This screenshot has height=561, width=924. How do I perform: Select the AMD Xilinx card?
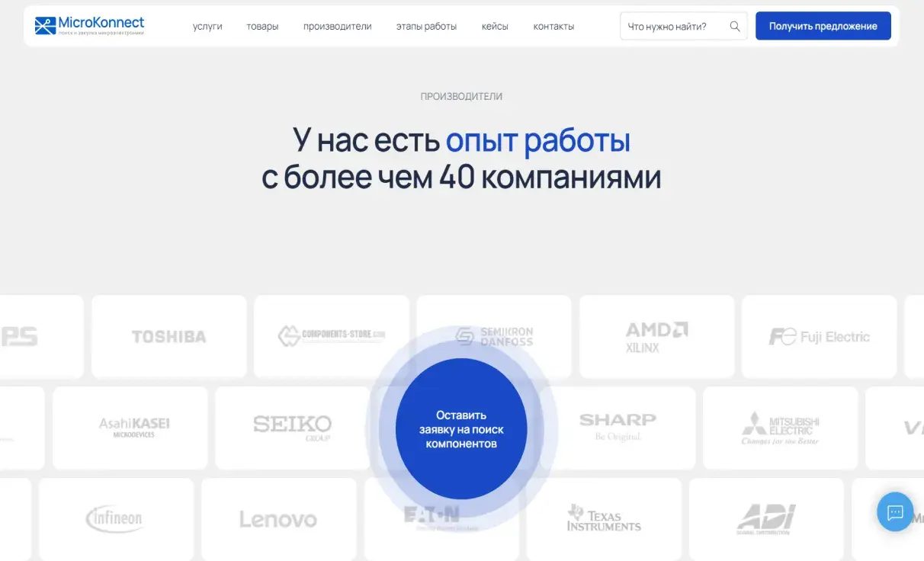pos(656,336)
